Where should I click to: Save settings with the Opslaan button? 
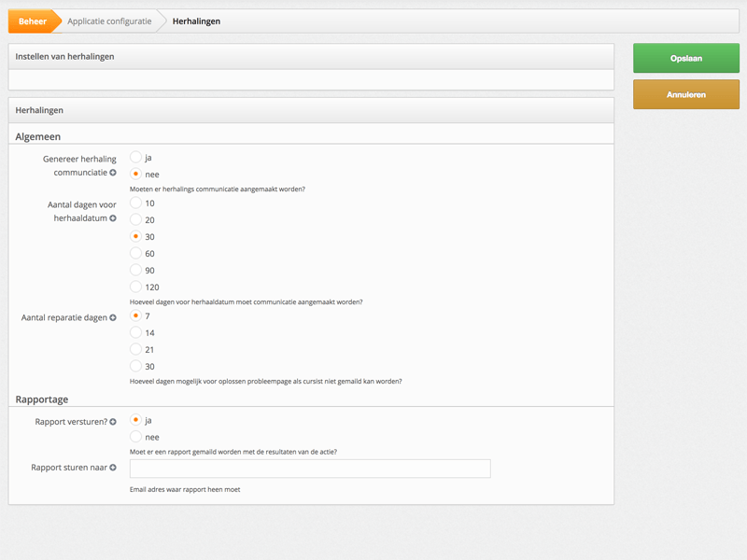click(x=686, y=58)
